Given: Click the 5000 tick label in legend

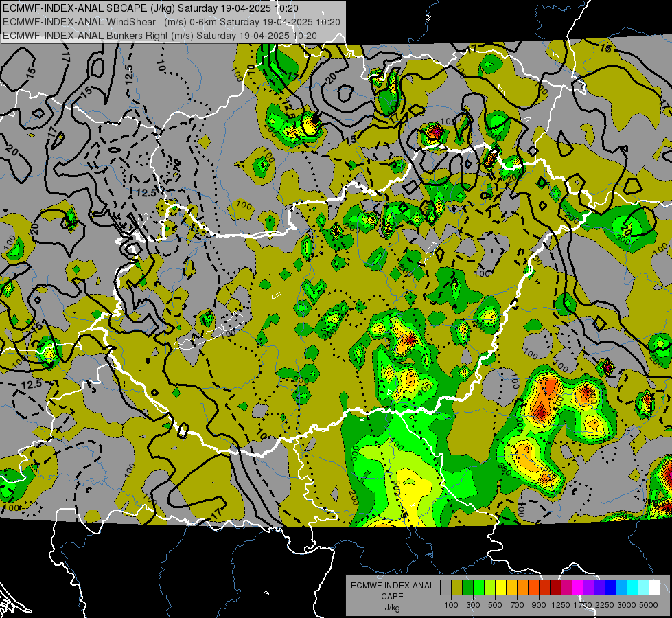Looking at the screenshot, I should 649,605.
